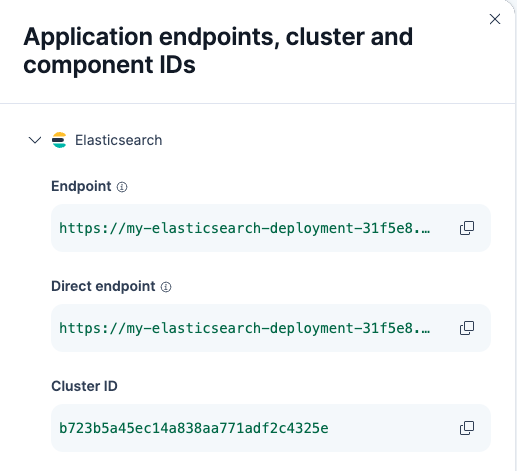Screen dimensions: 517x471
Task: Copy the Cluster ID value
Action: [467, 428]
